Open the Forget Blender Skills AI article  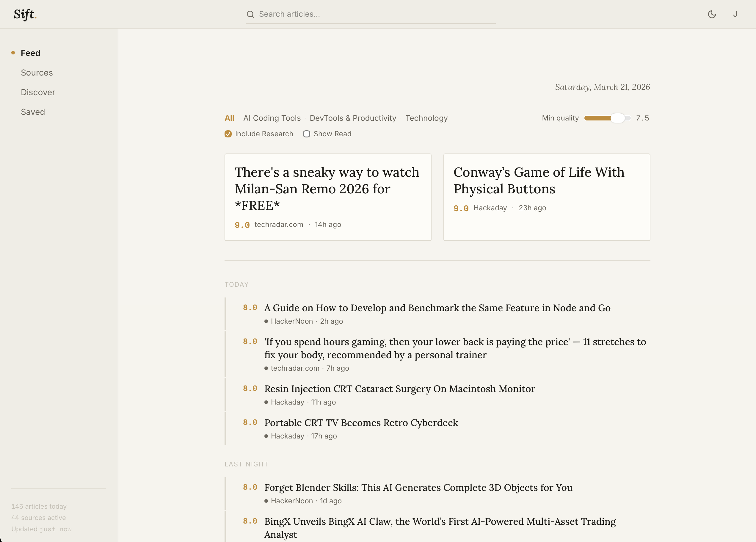[x=418, y=488]
